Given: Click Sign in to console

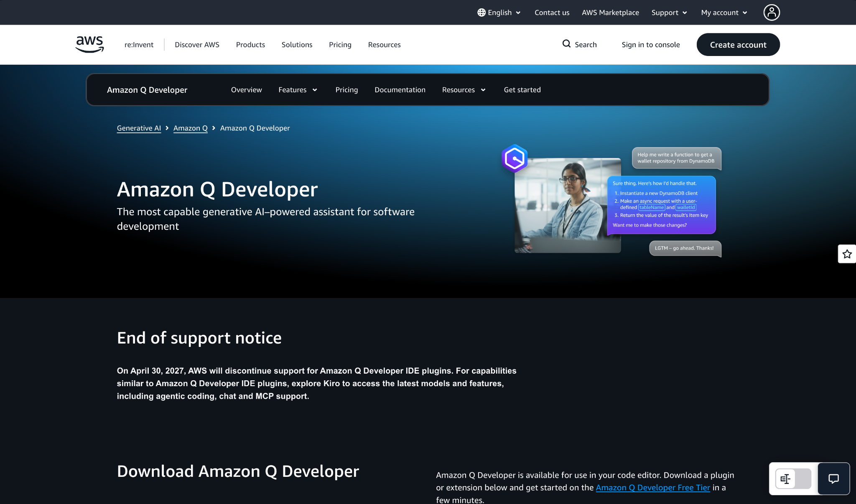Looking at the screenshot, I should 651,45.
